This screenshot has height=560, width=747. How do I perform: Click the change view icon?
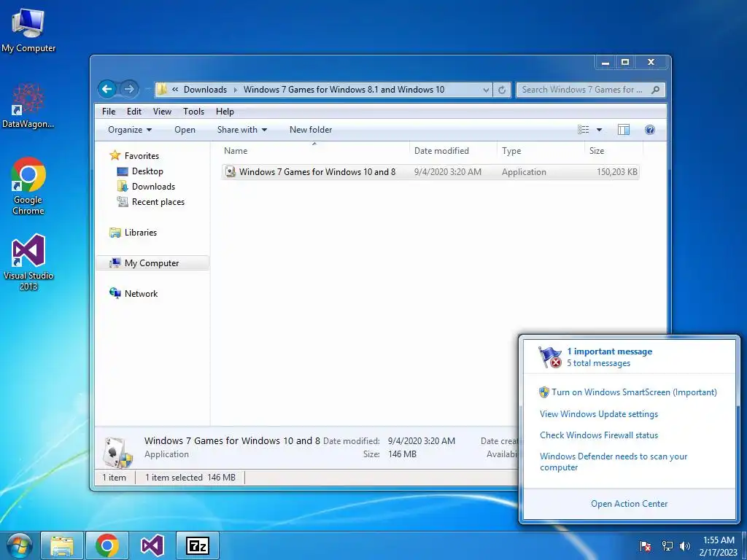click(x=583, y=130)
